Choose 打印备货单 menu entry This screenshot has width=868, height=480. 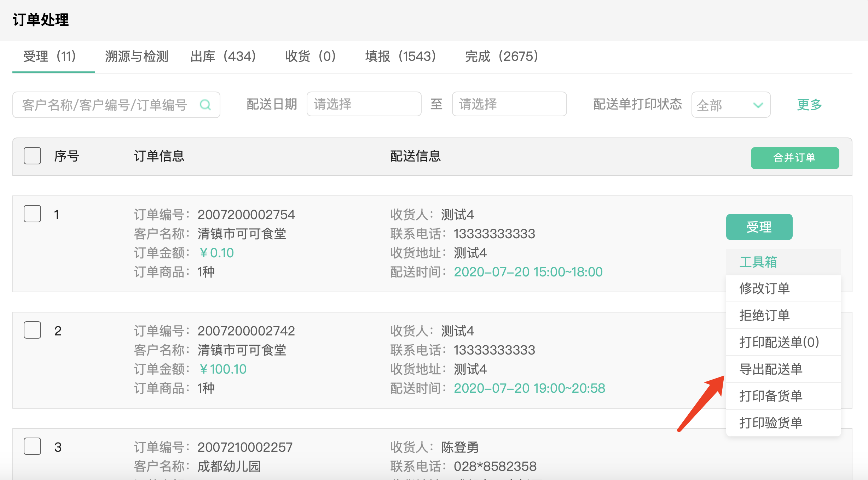[771, 396]
